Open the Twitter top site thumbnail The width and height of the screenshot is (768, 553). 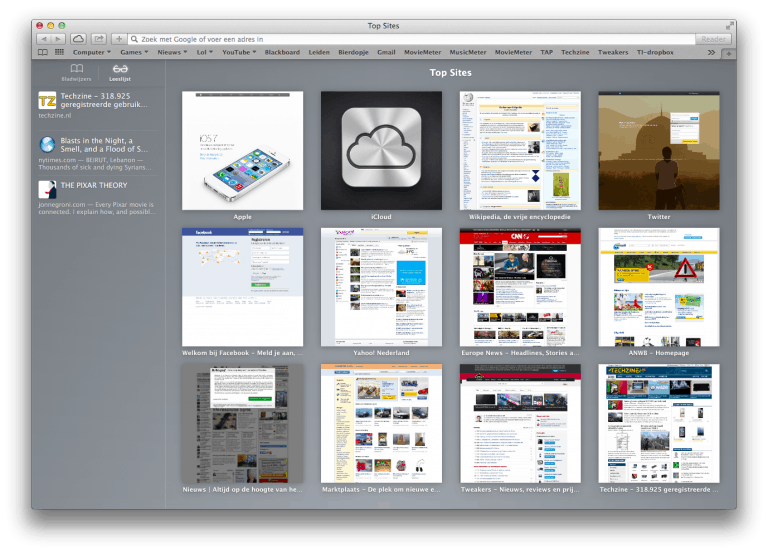(x=659, y=150)
